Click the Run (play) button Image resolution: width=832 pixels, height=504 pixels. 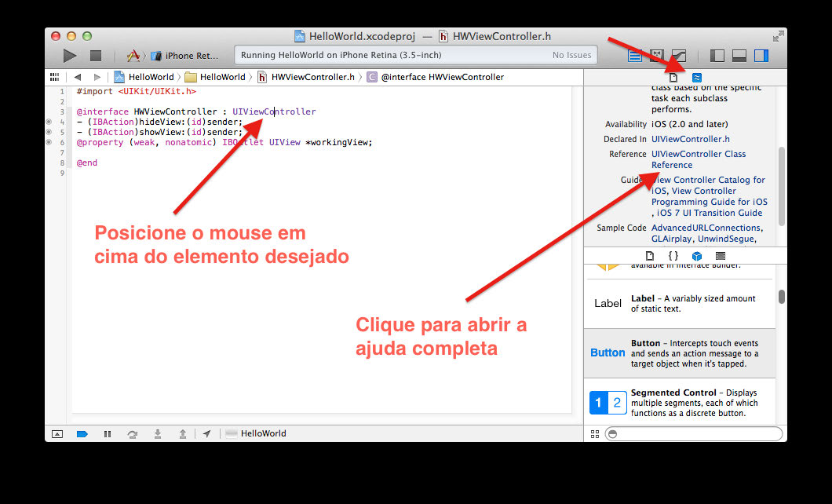click(70, 56)
